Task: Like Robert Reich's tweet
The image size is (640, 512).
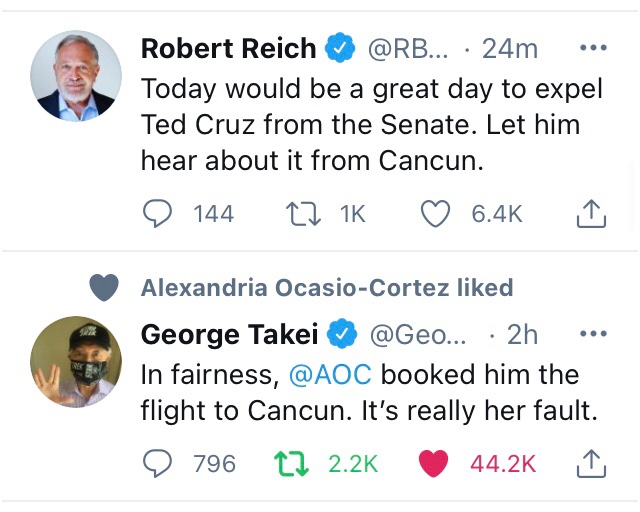Action: pos(435,213)
